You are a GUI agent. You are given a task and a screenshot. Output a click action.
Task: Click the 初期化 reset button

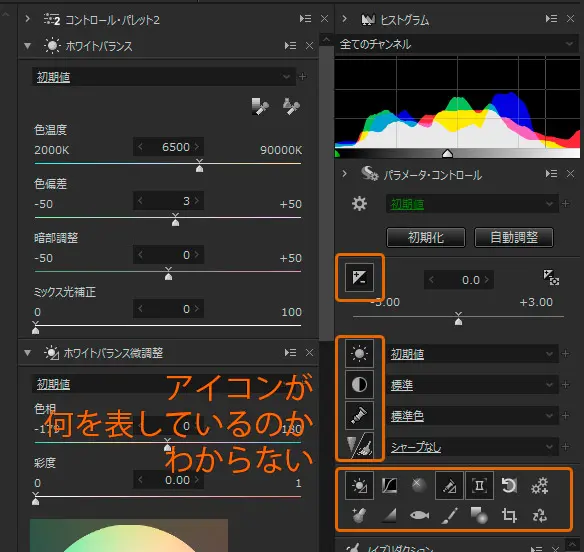tap(426, 237)
